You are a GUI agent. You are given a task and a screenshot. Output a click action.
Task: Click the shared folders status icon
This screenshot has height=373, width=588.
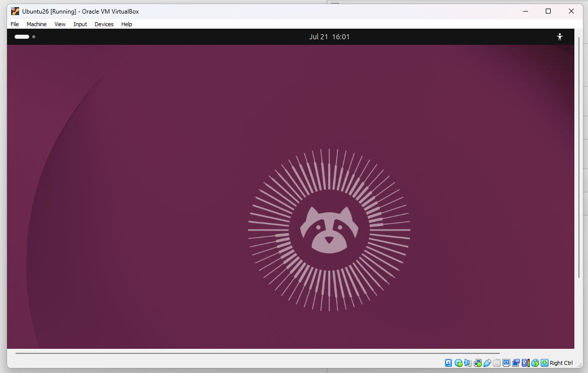pyautogui.click(x=497, y=362)
